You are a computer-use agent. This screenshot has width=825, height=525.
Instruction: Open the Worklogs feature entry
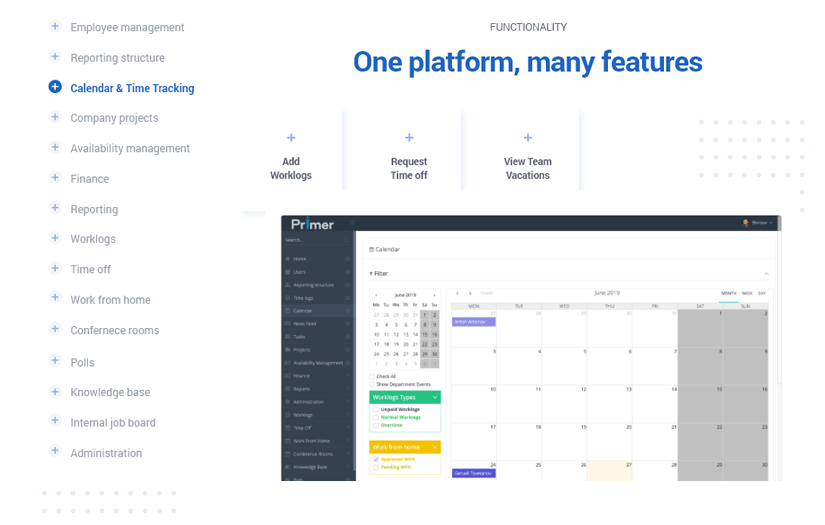click(93, 239)
